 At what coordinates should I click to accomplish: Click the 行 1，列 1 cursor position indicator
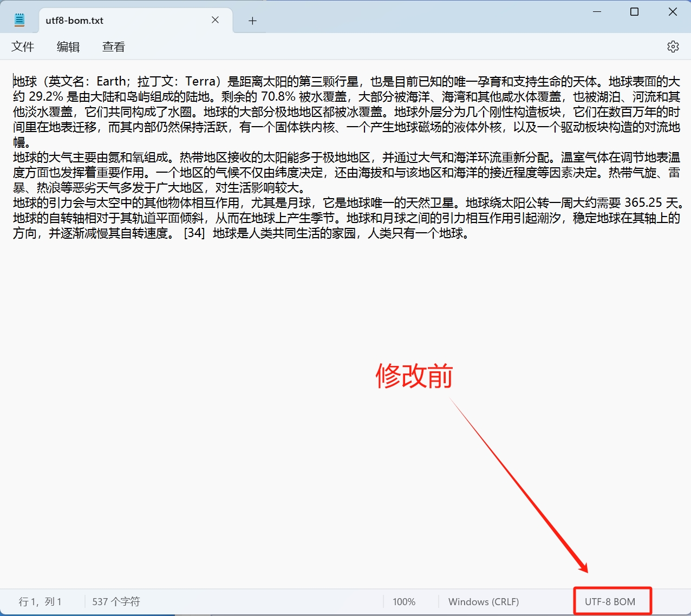pyautogui.click(x=40, y=601)
